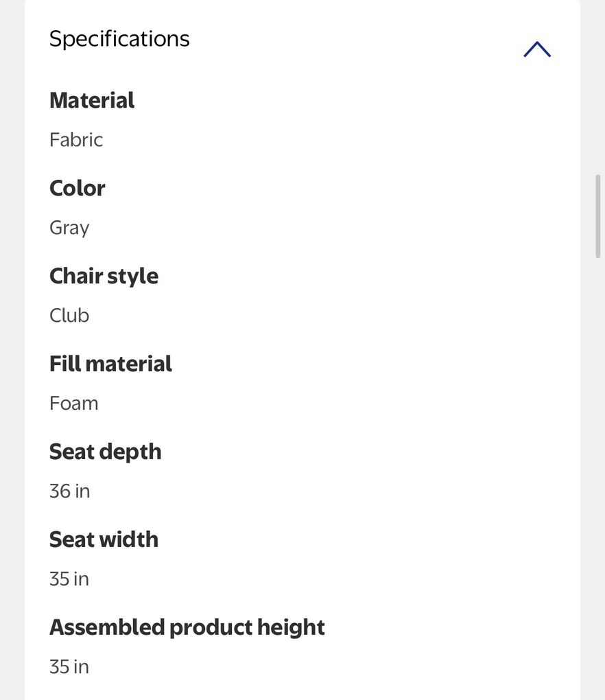Click the 35 in value under Seat width

click(x=69, y=579)
